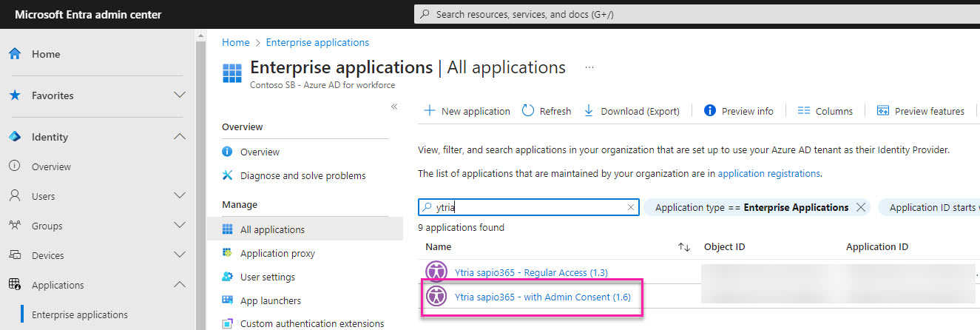Click the Home icon in left sidebar
This screenshot has height=330, width=980.
click(15, 54)
